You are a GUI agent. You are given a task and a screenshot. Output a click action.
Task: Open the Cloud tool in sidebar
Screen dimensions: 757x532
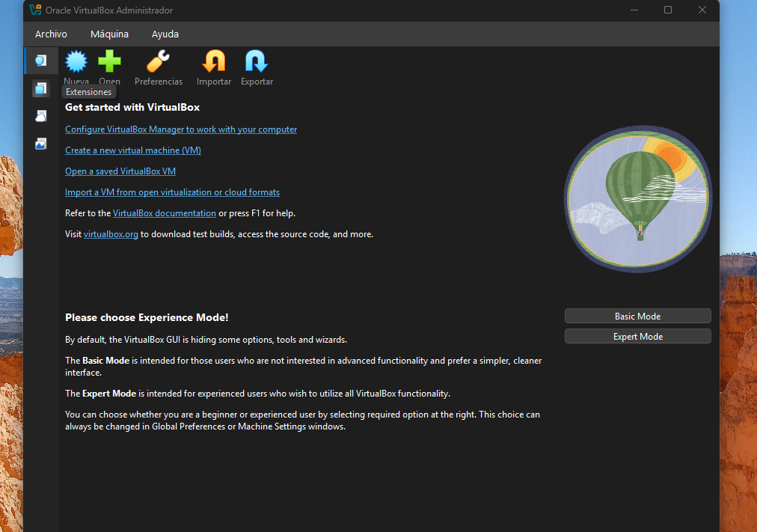coord(40,116)
